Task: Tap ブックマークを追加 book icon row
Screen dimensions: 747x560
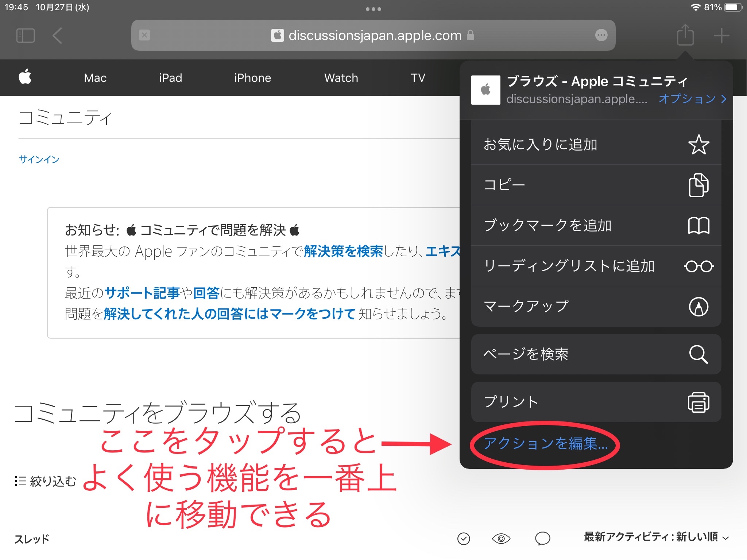Action: click(596, 226)
